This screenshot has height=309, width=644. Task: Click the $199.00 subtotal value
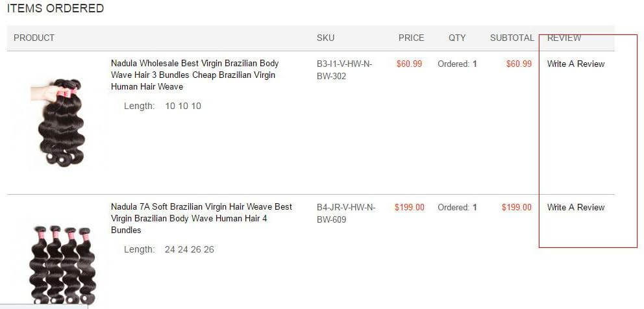tap(517, 207)
